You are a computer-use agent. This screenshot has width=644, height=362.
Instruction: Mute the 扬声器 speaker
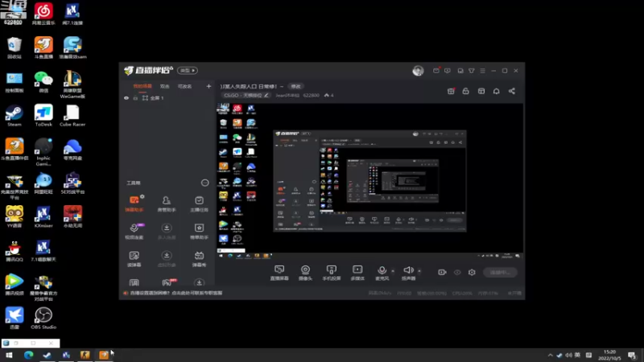pyautogui.click(x=408, y=273)
